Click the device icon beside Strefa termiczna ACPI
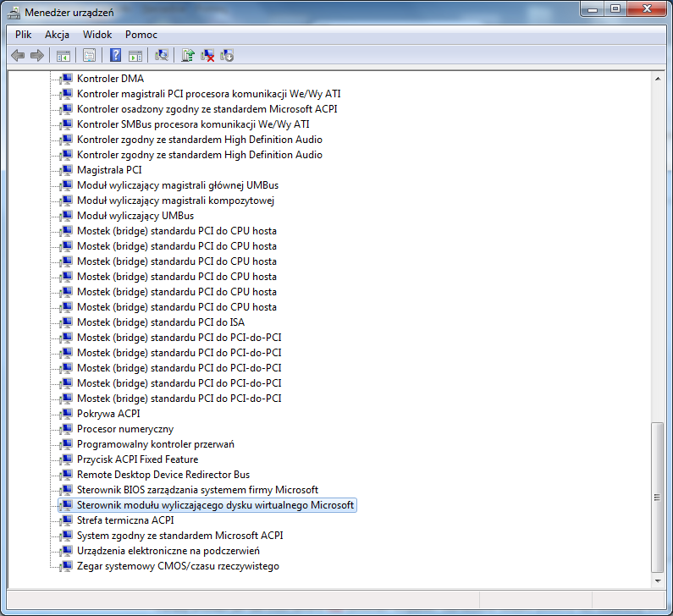Image resolution: width=673 pixels, height=616 pixels. tap(67, 520)
